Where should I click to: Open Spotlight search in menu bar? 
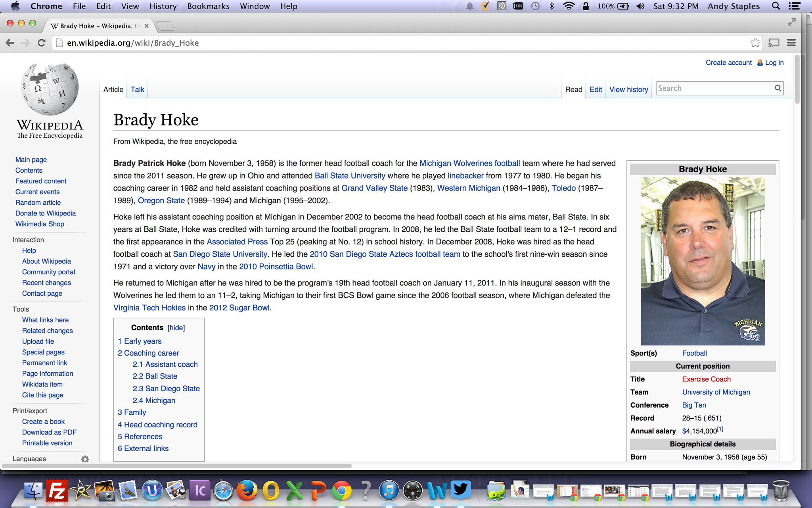(x=776, y=6)
